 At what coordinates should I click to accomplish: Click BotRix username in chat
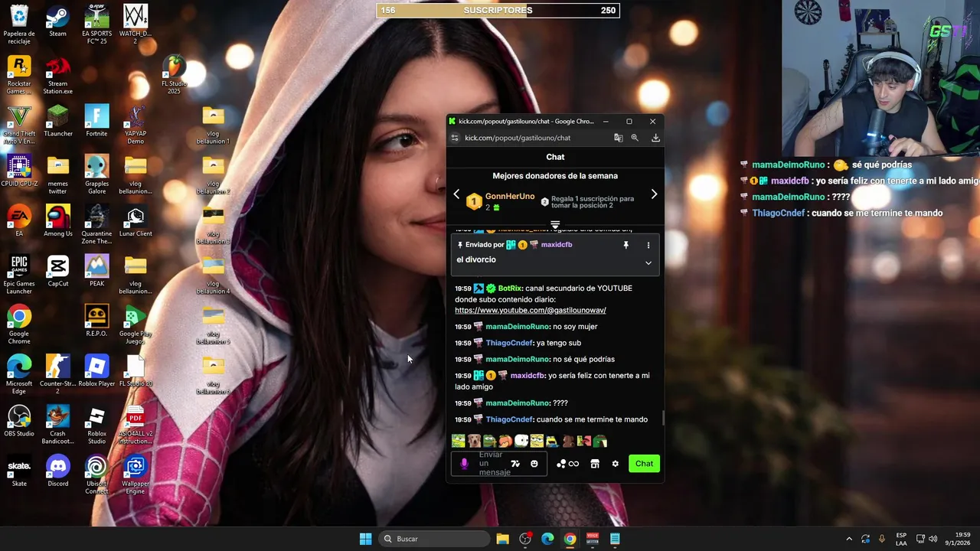click(510, 289)
